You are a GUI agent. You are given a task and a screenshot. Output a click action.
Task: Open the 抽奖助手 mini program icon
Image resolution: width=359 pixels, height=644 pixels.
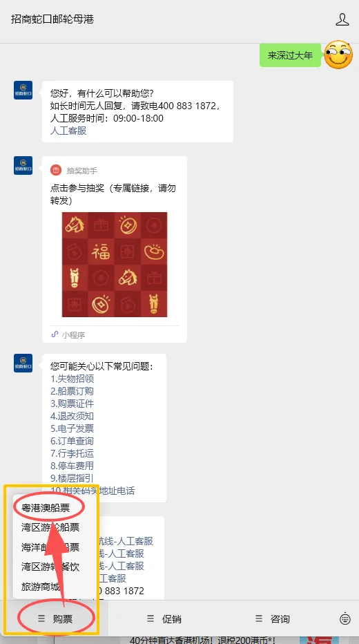[56, 170]
